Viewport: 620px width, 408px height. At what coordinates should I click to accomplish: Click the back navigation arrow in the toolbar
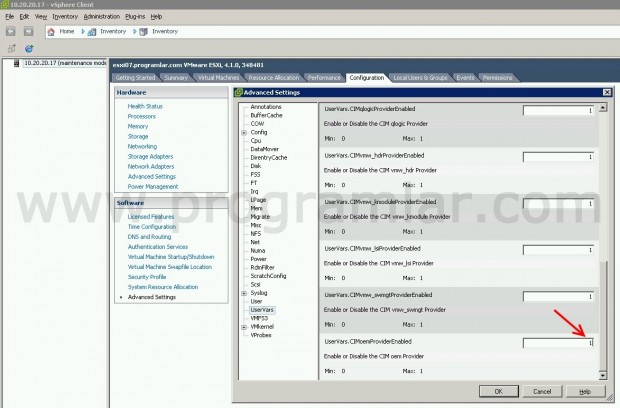11,32
